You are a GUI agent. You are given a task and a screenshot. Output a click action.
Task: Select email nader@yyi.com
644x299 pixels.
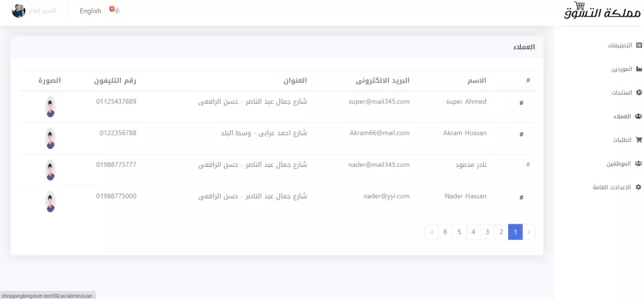[386, 197]
